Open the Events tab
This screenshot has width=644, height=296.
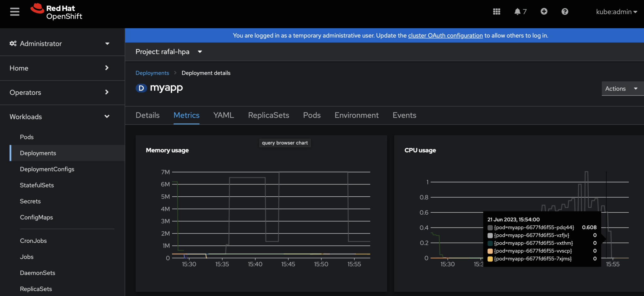tap(404, 115)
